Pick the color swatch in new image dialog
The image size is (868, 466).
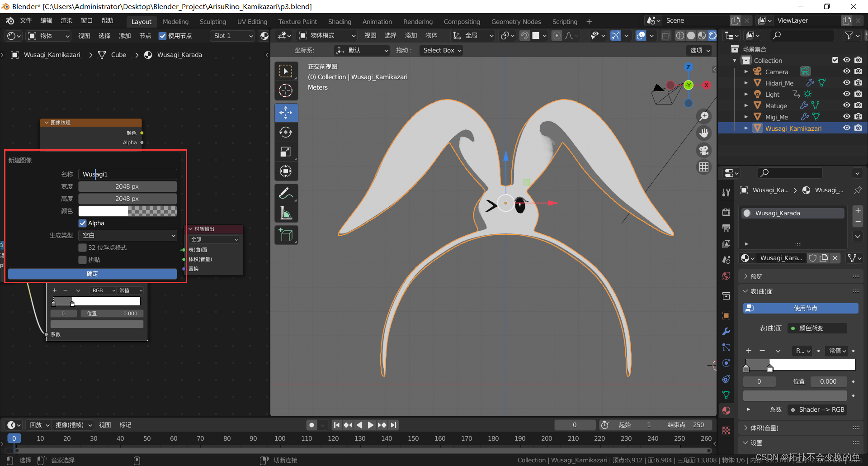coord(127,211)
